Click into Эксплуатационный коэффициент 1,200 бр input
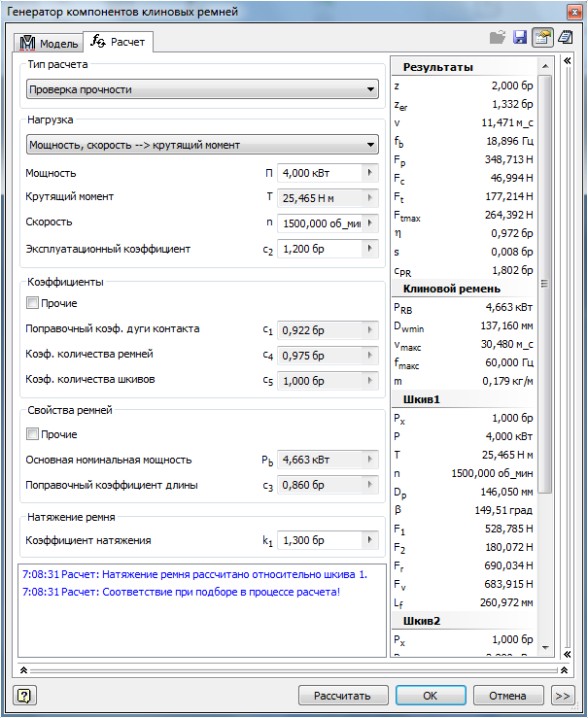 pos(320,249)
